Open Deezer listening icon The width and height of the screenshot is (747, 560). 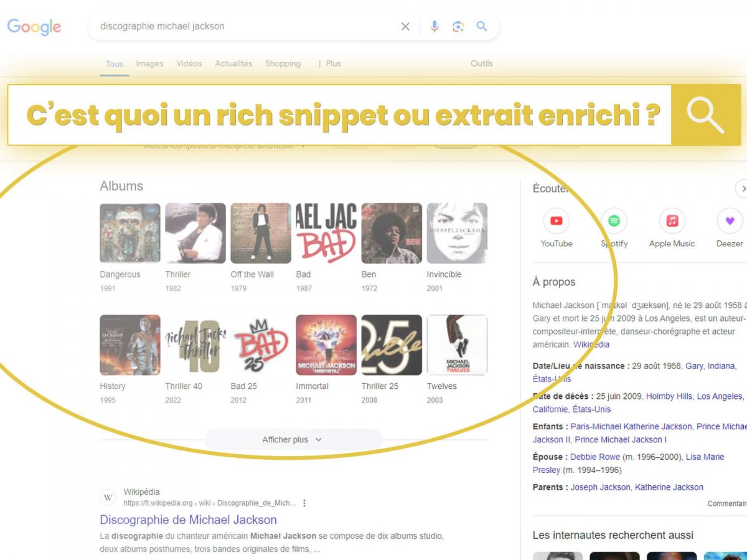click(730, 221)
